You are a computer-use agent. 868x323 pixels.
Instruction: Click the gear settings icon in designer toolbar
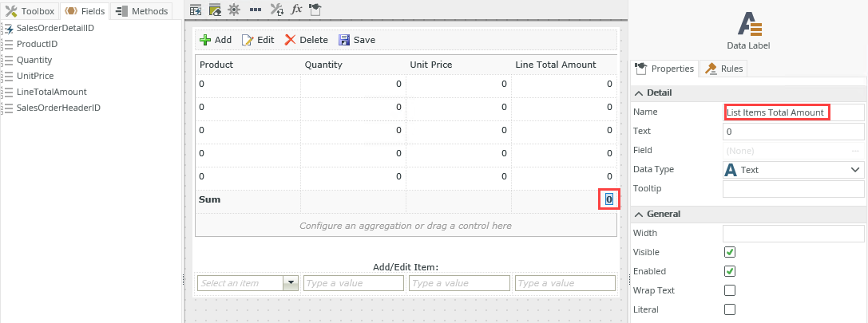tap(234, 10)
